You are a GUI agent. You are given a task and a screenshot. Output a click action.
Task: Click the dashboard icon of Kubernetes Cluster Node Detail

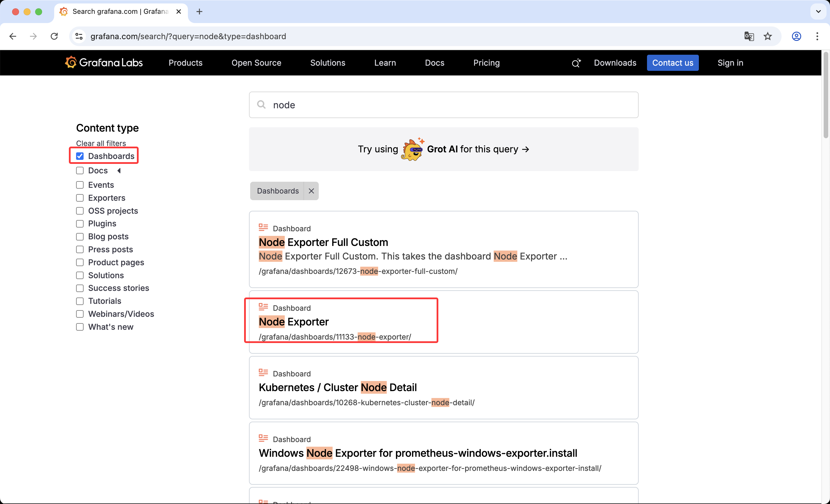pyautogui.click(x=263, y=373)
